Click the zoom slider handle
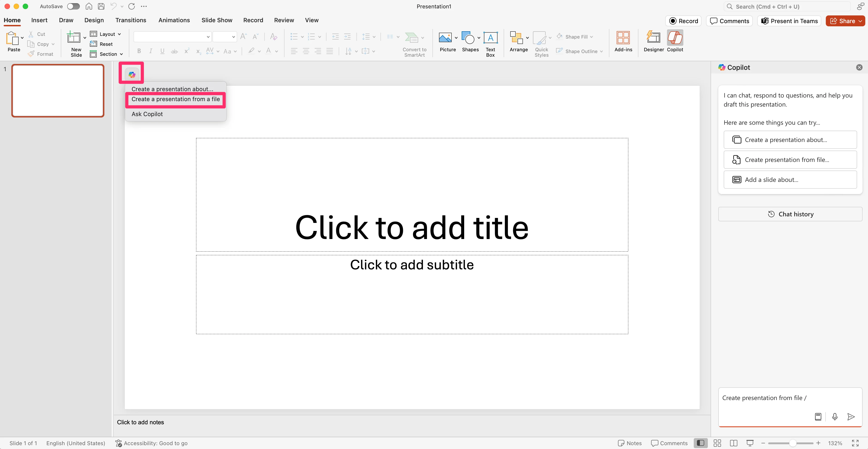 point(793,443)
